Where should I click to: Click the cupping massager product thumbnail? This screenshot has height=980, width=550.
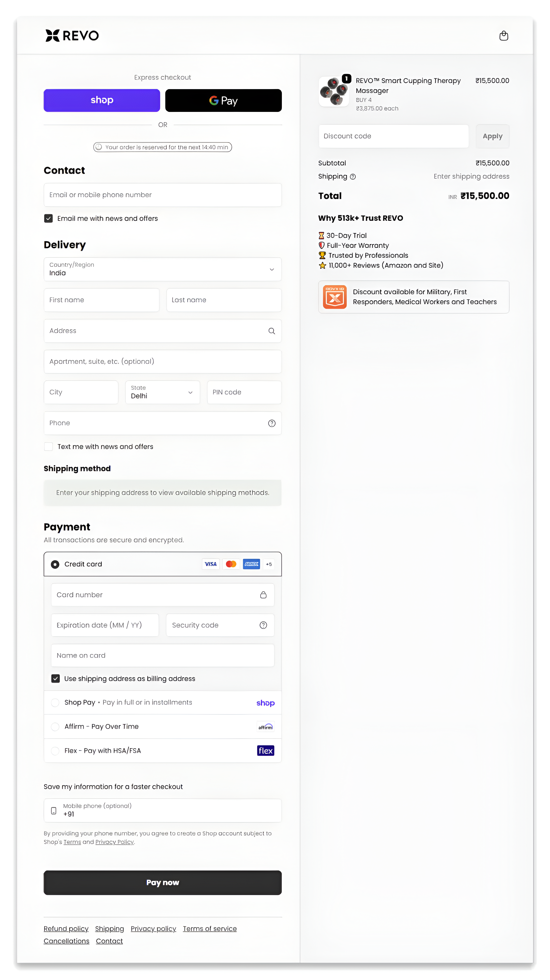pos(334,91)
